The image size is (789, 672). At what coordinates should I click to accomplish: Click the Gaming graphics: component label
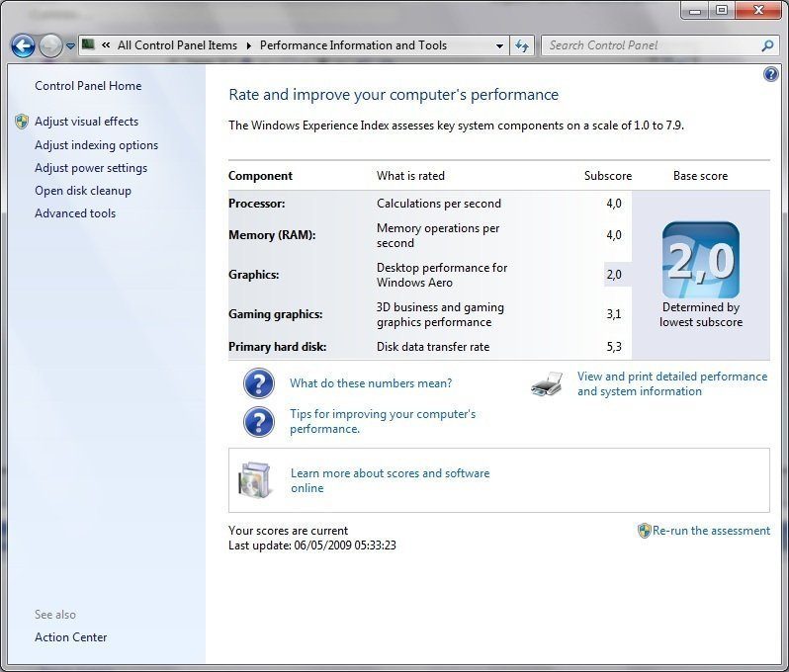coord(275,314)
